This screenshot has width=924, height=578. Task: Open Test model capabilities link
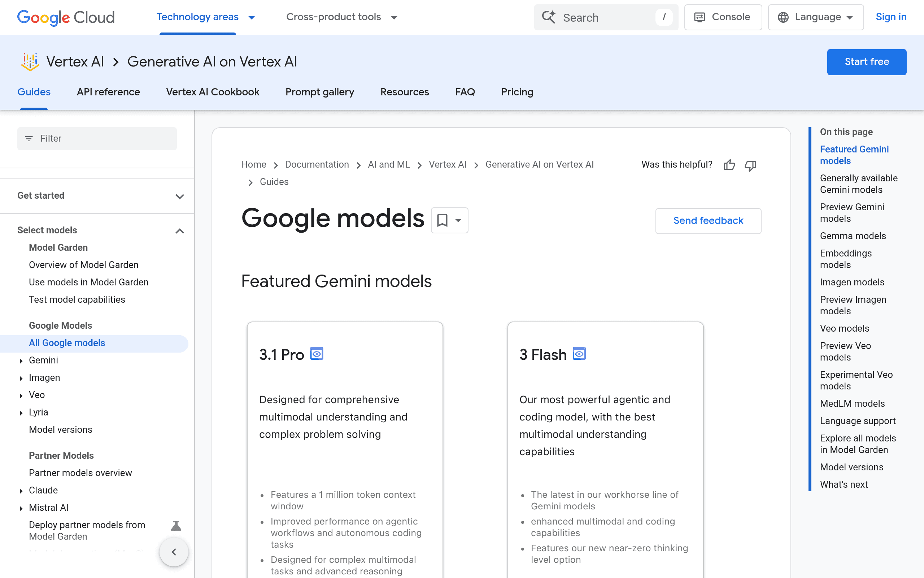point(77,299)
